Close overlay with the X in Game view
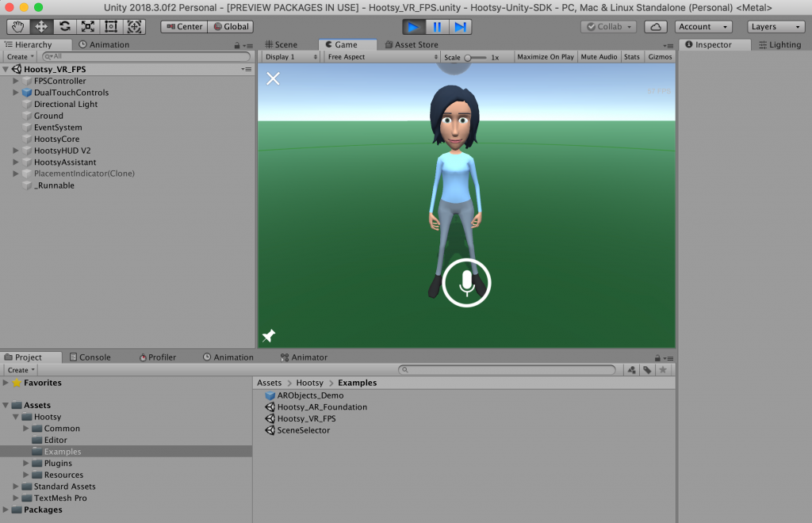This screenshot has height=523, width=812. pos(273,78)
